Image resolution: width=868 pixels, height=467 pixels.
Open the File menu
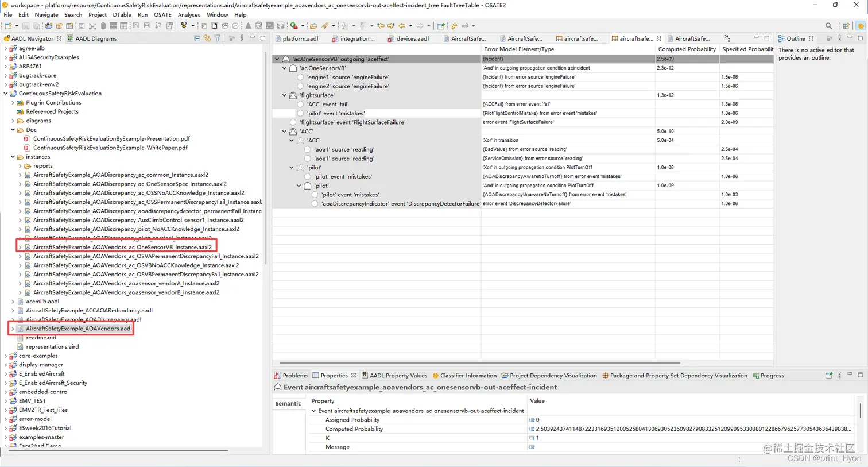[8, 15]
